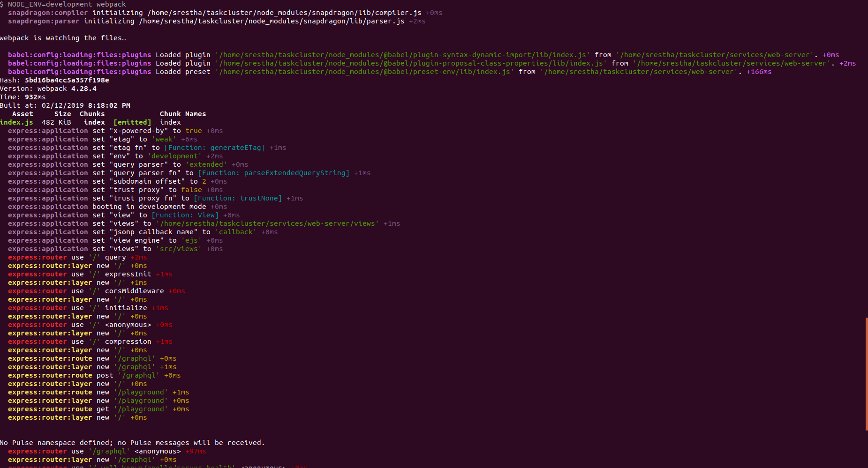Click the snapdragon parser.js file path

[x=271, y=21]
